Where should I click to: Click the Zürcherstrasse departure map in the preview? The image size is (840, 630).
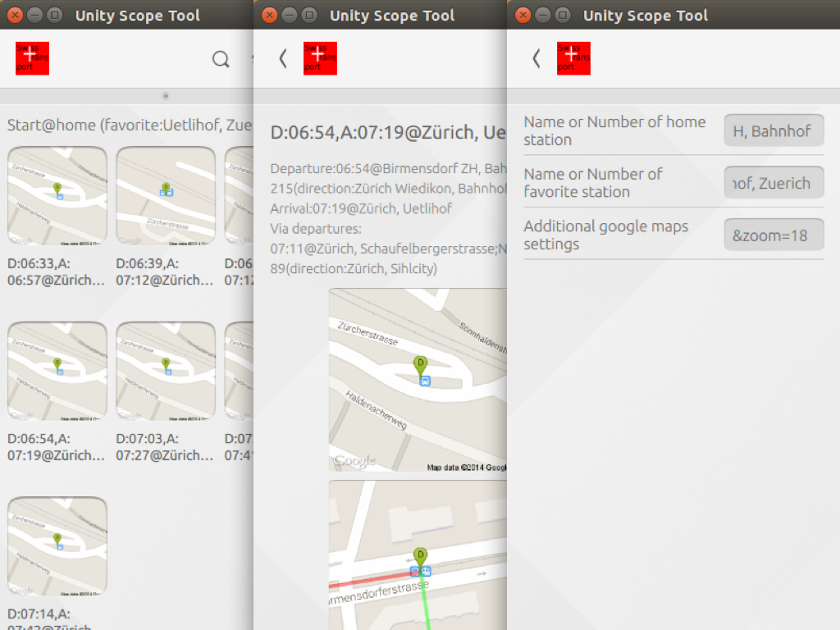[x=418, y=380]
